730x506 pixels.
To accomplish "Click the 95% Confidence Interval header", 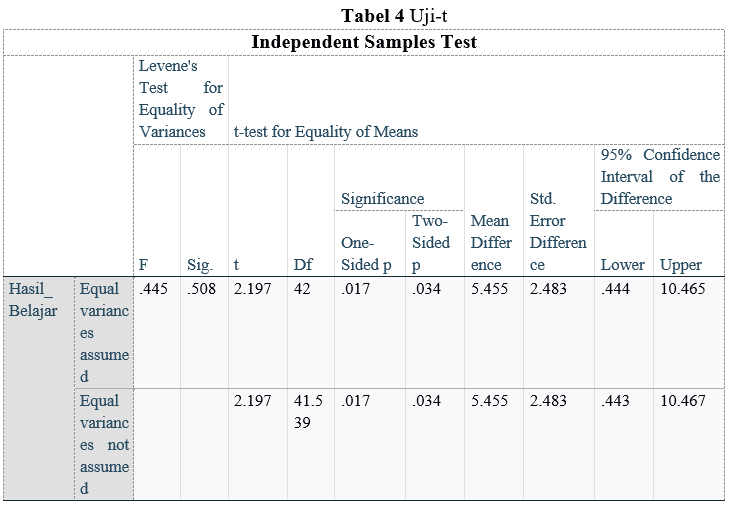I will click(659, 176).
